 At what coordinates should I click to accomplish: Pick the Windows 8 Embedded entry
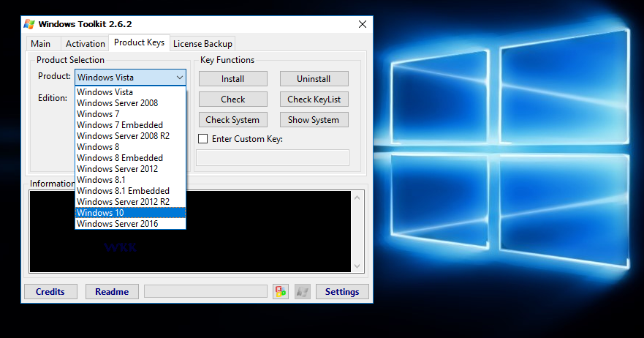[130, 157]
